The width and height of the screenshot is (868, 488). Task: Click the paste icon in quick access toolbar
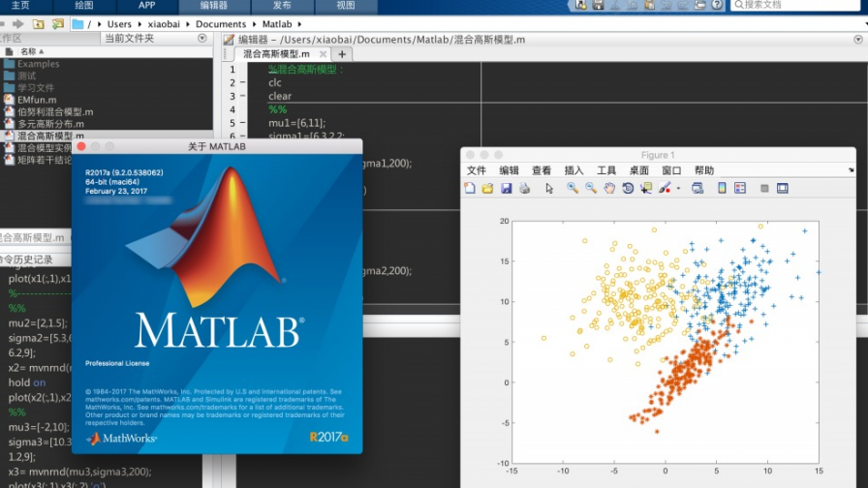pos(649,5)
